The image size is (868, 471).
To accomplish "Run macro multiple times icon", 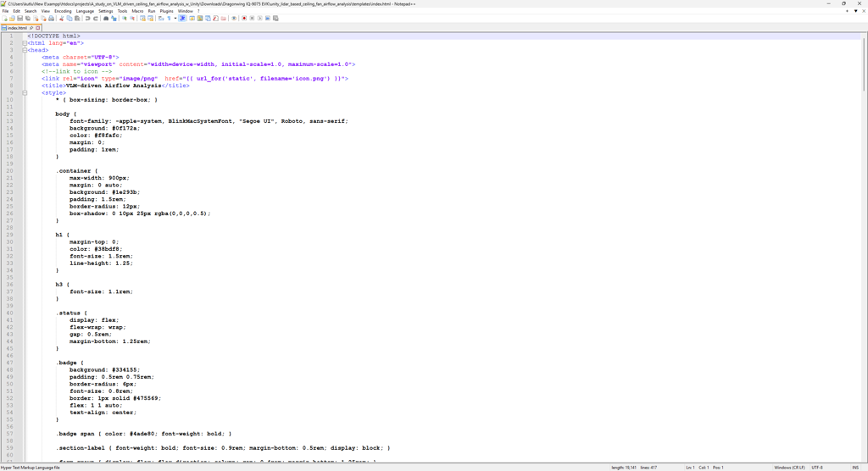I will (x=268, y=19).
